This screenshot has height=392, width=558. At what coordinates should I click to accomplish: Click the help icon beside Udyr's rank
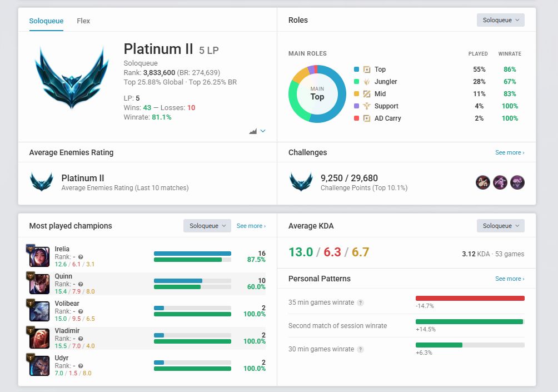click(x=81, y=366)
